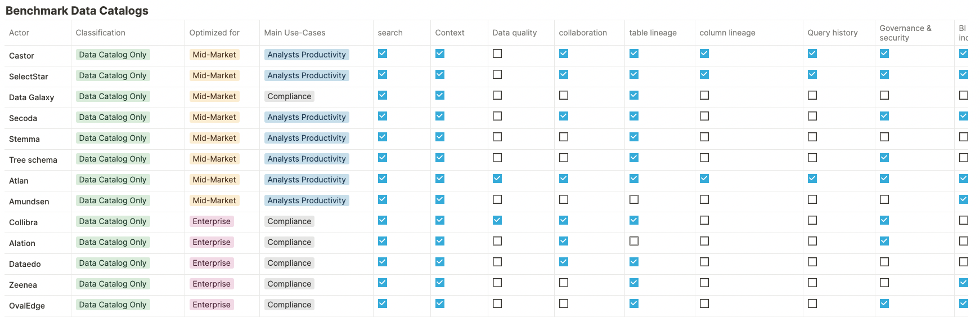This screenshot has height=317, width=980.
Task: Enable Query history for Zeenea
Action: pyautogui.click(x=812, y=283)
